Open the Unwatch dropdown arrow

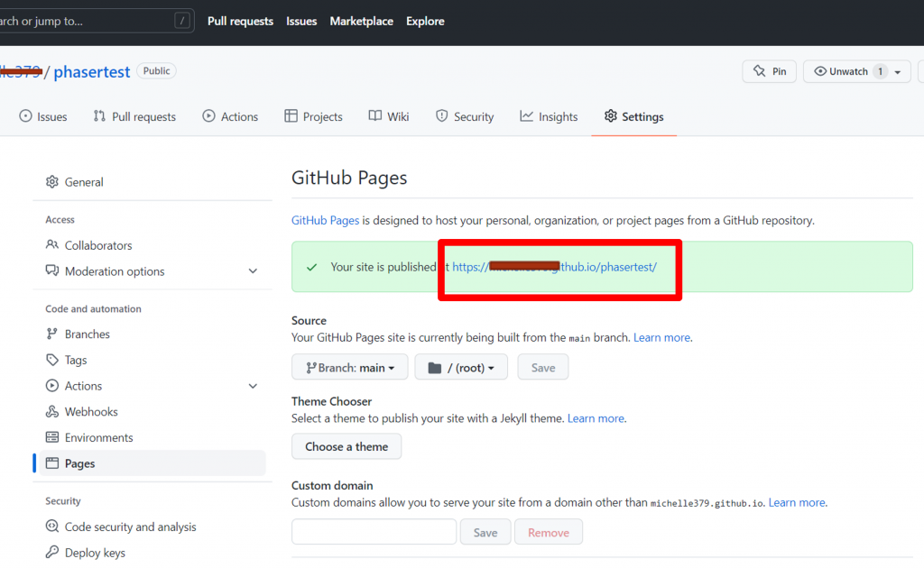click(x=898, y=72)
